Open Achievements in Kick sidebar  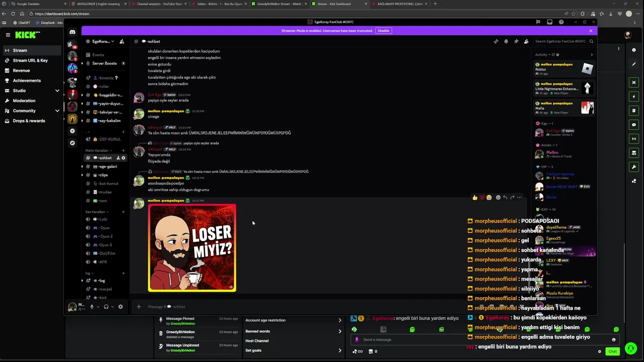point(31,80)
